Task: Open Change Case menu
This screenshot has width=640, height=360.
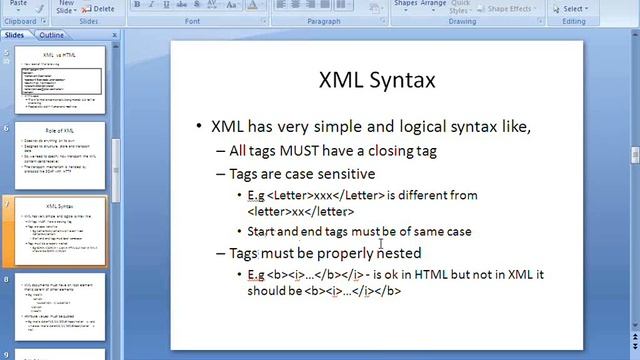Action: 231,4
